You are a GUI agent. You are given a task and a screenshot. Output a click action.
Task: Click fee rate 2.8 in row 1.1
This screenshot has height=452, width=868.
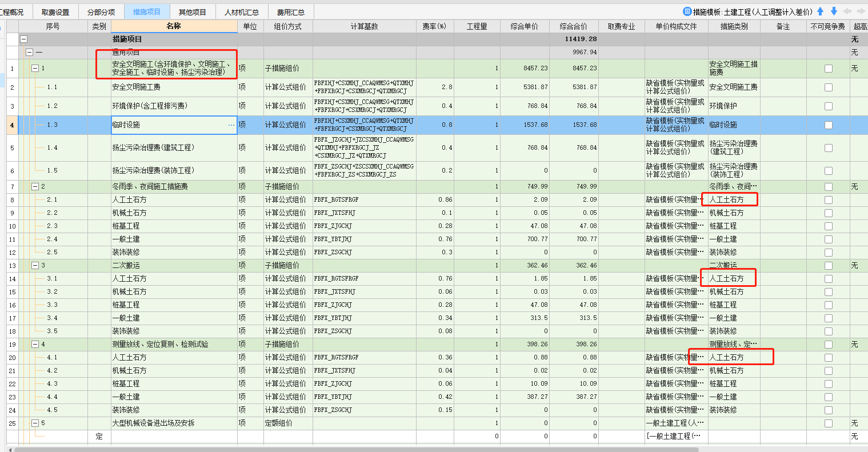[435, 87]
